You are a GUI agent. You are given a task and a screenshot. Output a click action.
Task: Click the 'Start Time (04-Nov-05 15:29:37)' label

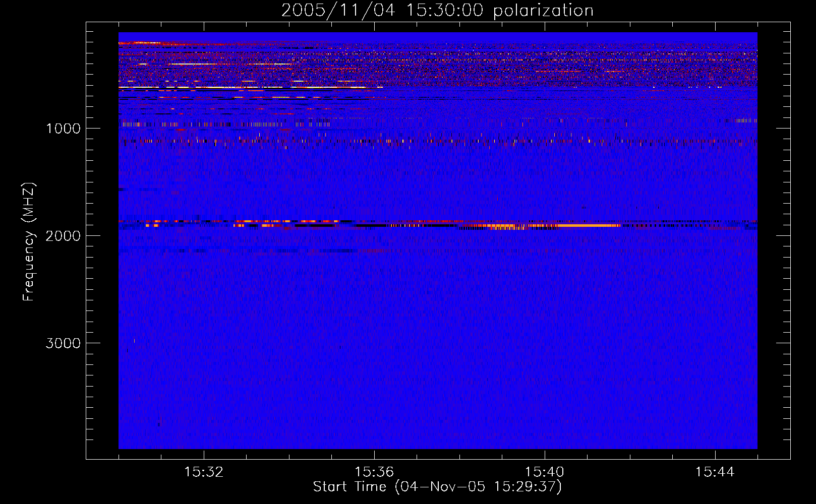click(x=437, y=487)
